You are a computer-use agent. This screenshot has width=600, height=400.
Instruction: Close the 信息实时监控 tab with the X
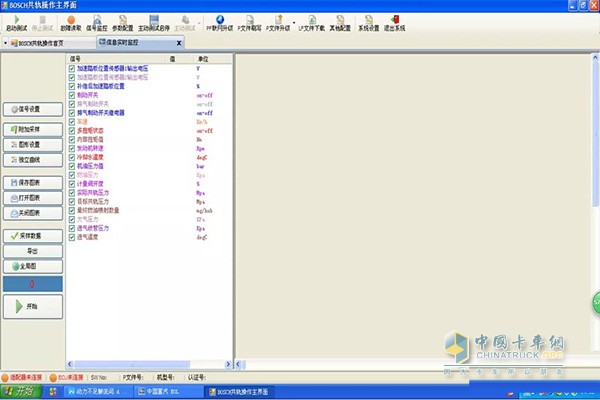[x=179, y=43]
